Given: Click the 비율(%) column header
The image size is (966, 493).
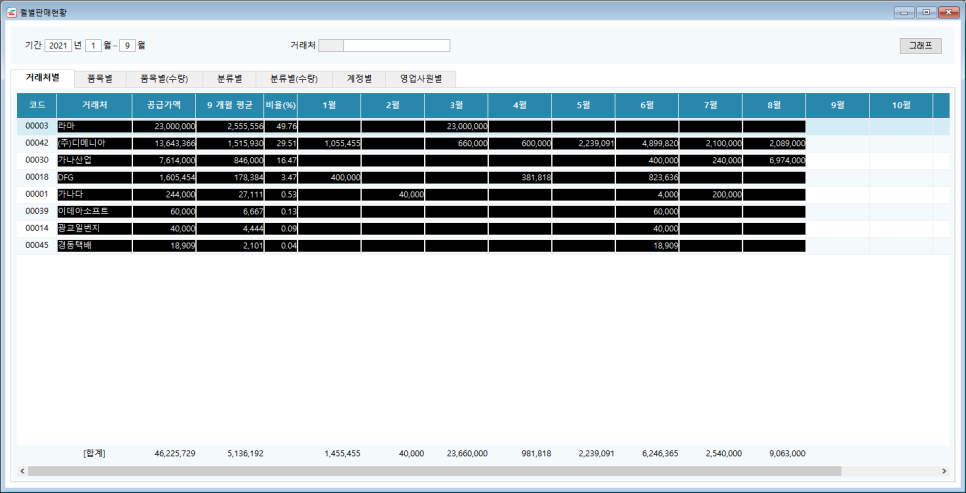Looking at the screenshot, I should pyautogui.click(x=281, y=105).
